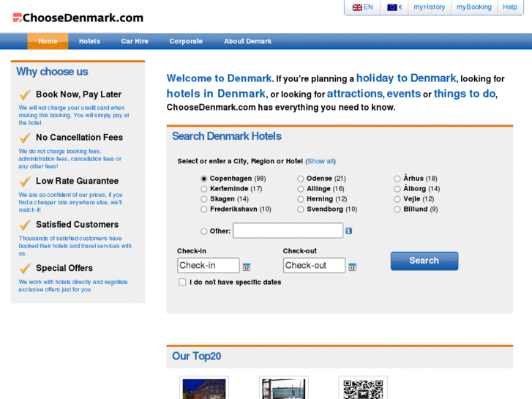Select the Frederikshavn radio button
The width and height of the screenshot is (532, 399).
pos(203,209)
